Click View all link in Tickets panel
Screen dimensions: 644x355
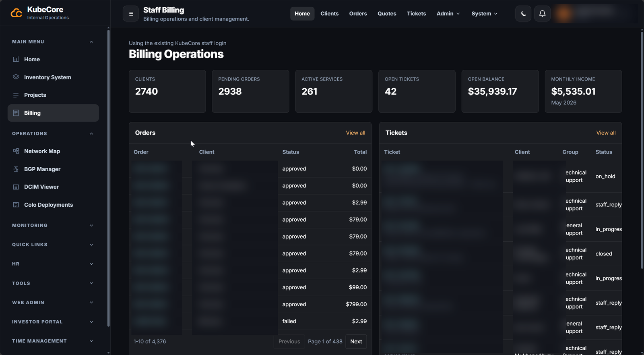click(x=606, y=133)
